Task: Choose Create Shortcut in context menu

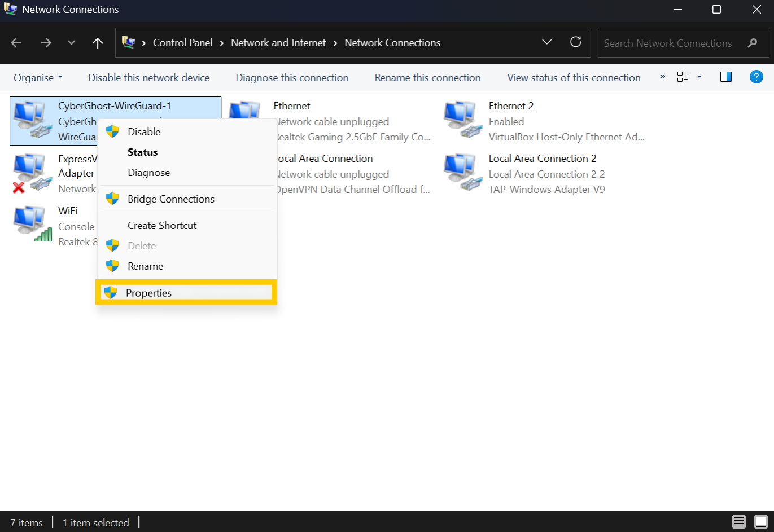Action: 189,226
